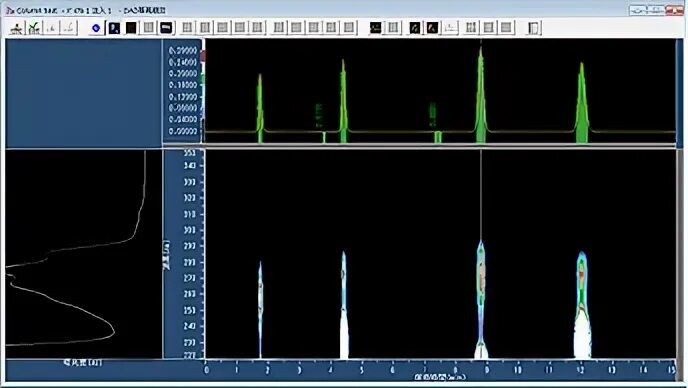Click last grid icon of second five-icon group
The height and width of the screenshot is (388, 688).
click(x=349, y=28)
